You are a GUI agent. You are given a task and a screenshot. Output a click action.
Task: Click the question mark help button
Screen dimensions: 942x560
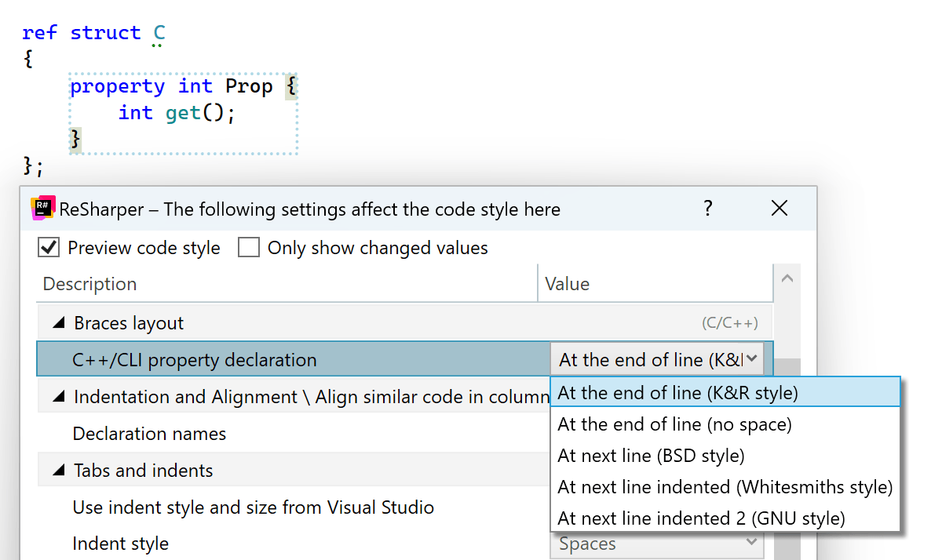tap(708, 209)
